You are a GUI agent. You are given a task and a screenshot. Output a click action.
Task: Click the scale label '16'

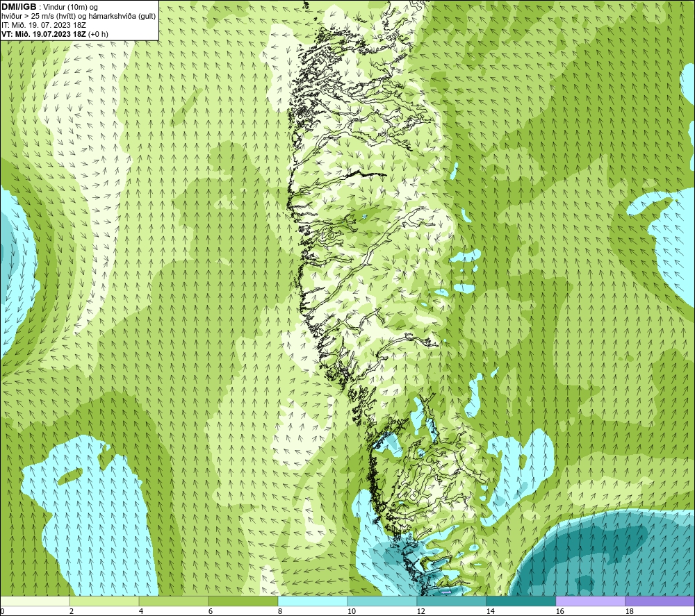(x=559, y=612)
